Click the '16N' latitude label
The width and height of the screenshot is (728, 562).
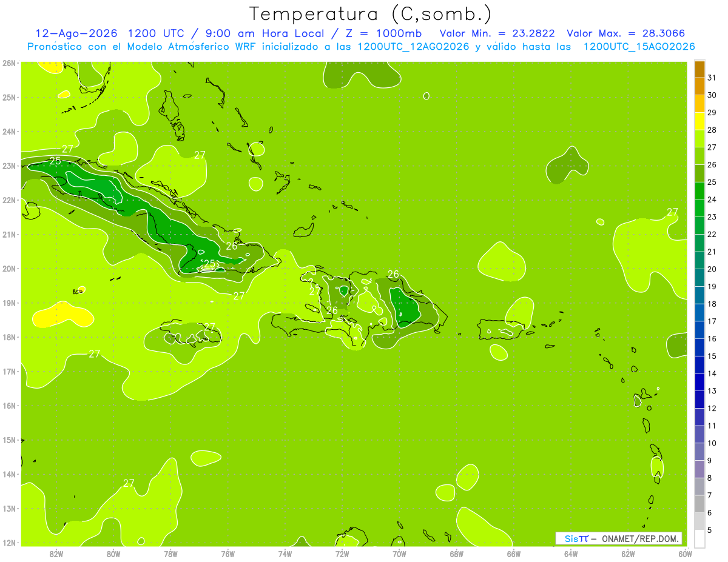pos(8,406)
